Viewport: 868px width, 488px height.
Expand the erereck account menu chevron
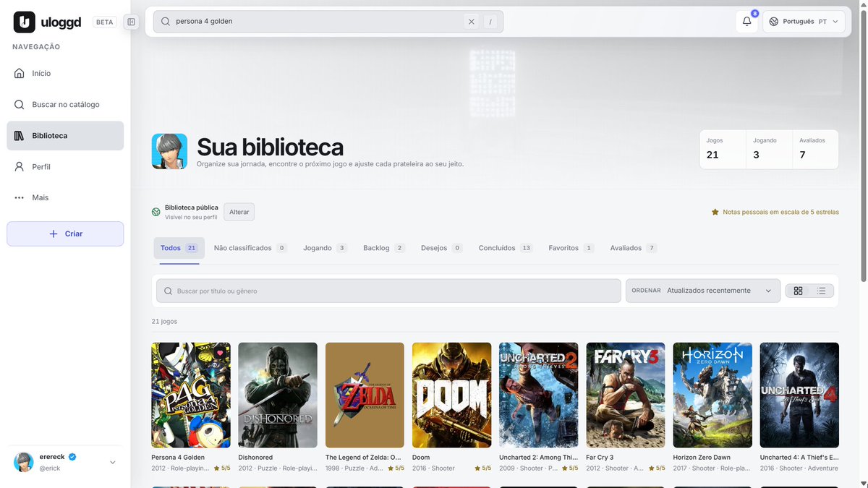[112, 463]
